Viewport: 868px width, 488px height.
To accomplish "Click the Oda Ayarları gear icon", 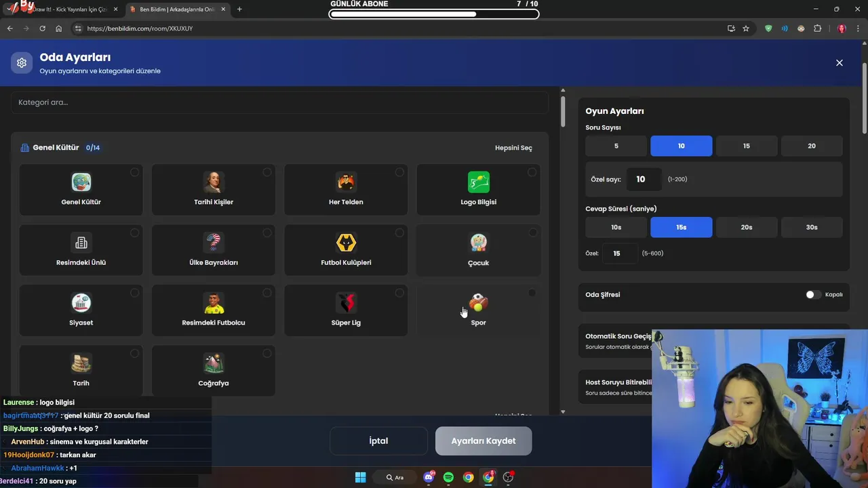I will click(x=22, y=63).
